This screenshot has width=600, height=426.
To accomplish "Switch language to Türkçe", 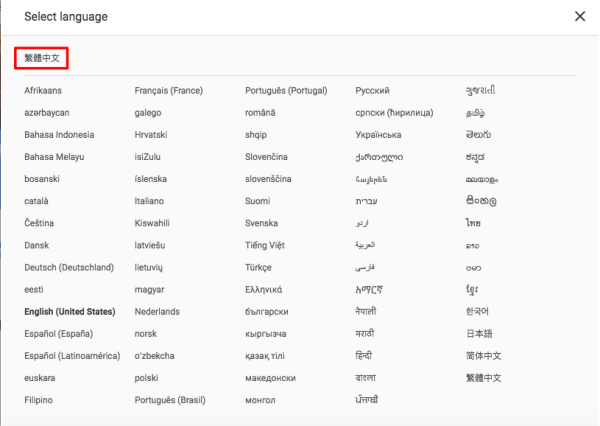I will tap(259, 267).
